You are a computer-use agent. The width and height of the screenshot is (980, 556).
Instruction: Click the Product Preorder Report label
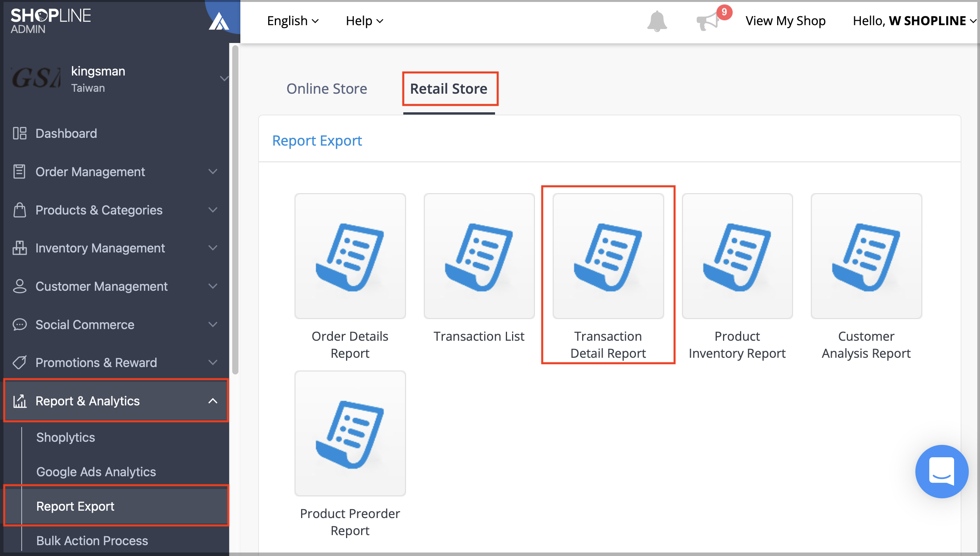tap(350, 522)
